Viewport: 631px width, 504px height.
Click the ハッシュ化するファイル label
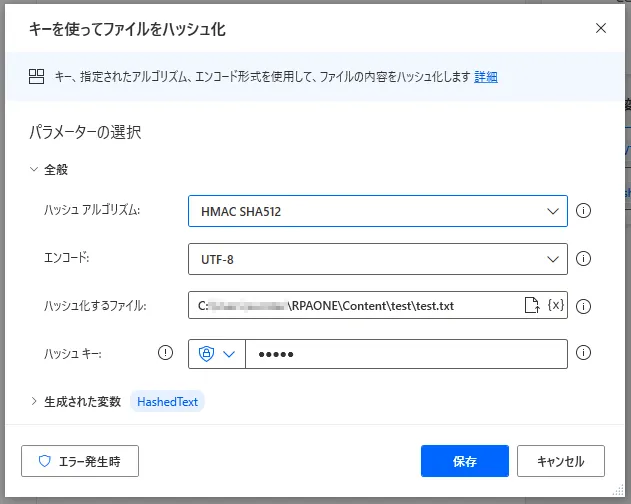[x=95, y=306]
